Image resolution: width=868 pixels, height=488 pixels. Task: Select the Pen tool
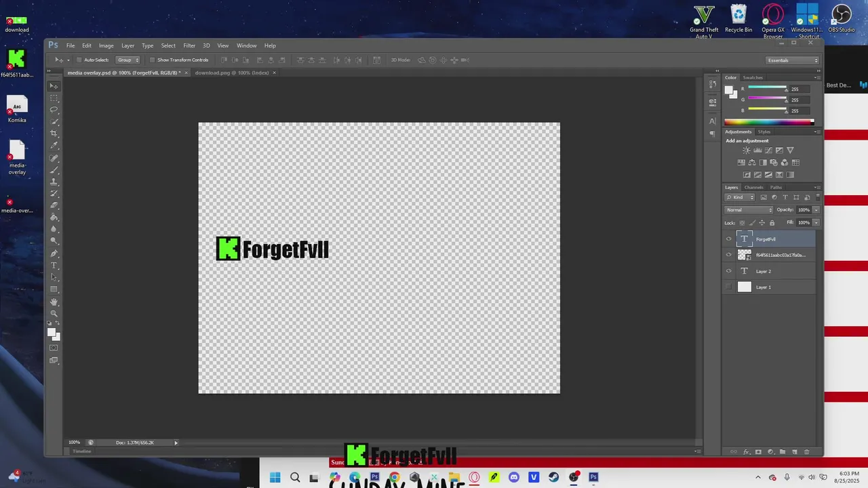54,253
